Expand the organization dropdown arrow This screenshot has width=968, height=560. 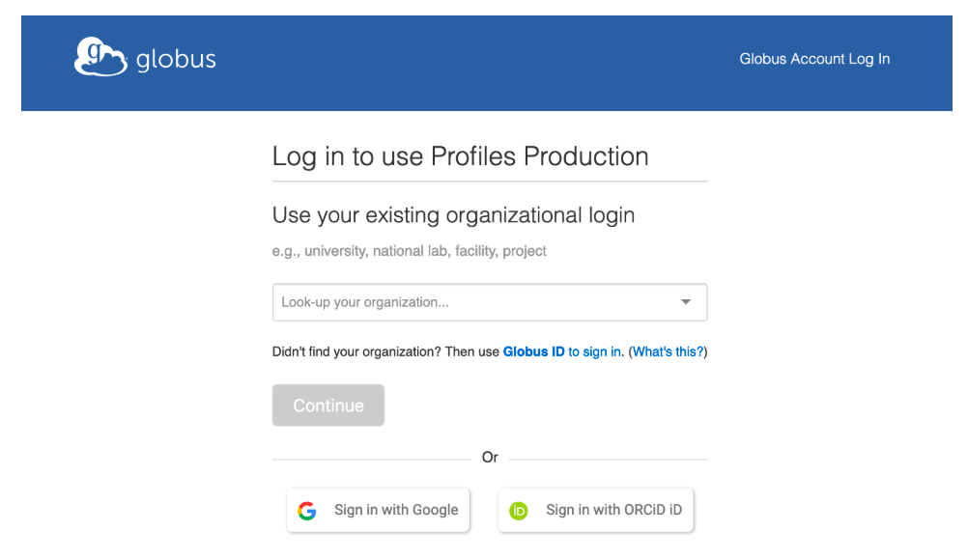tap(685, 301)
